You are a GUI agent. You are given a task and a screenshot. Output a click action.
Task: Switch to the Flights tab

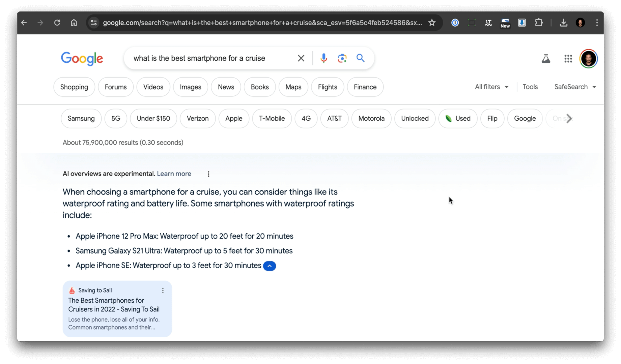click(328, 87)
